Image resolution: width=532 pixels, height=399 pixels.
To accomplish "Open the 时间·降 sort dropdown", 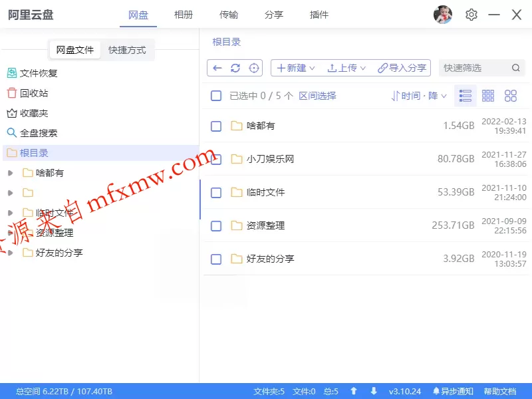I will 419,96.
